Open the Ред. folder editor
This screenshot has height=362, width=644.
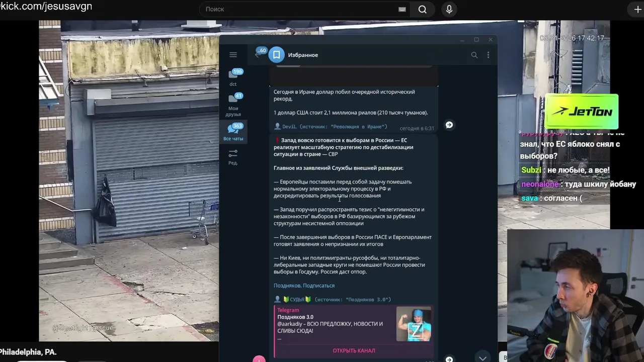pyautogui.click(x=233, y=157)
